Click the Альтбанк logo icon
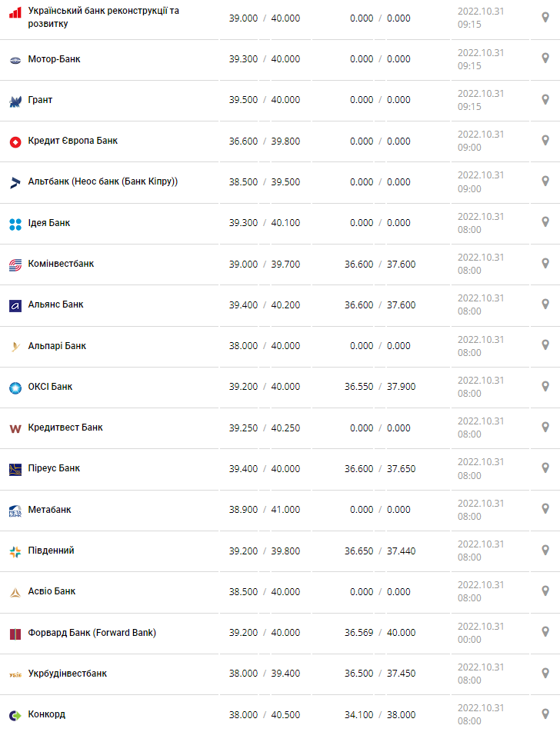This screenshot has height=732, width=560. (15, 182)
